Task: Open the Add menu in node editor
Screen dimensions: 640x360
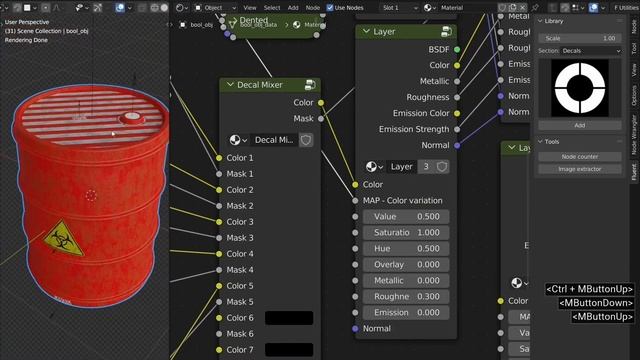Action: coord(293,7)
